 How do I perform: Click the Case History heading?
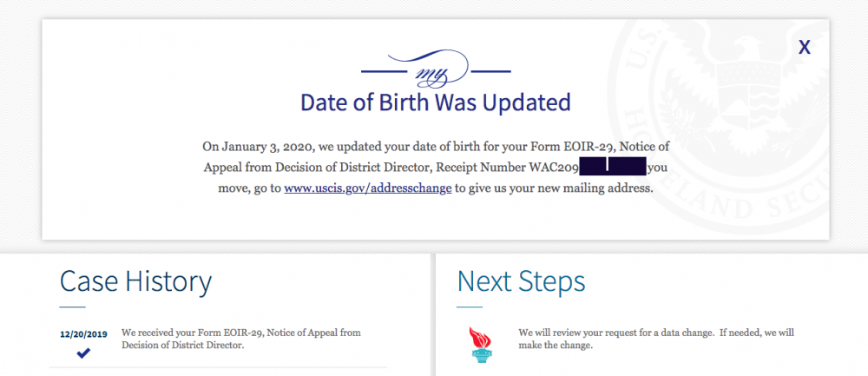click(135, 281)
